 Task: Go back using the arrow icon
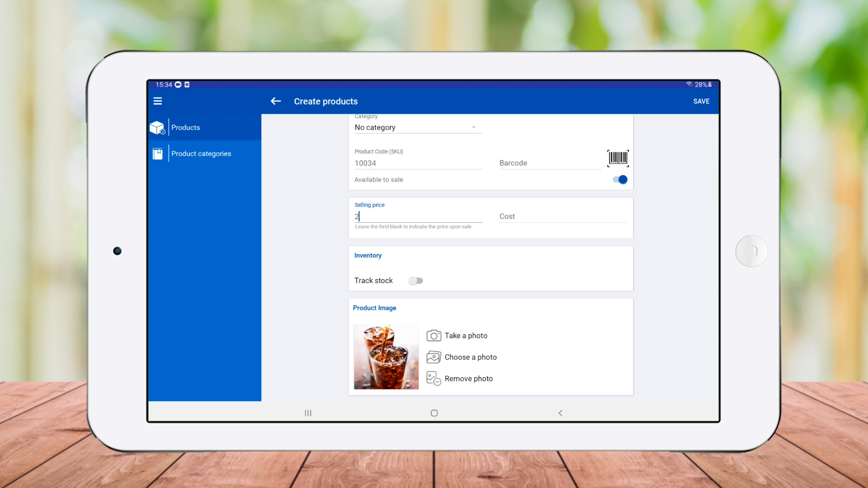pos(276,101)
